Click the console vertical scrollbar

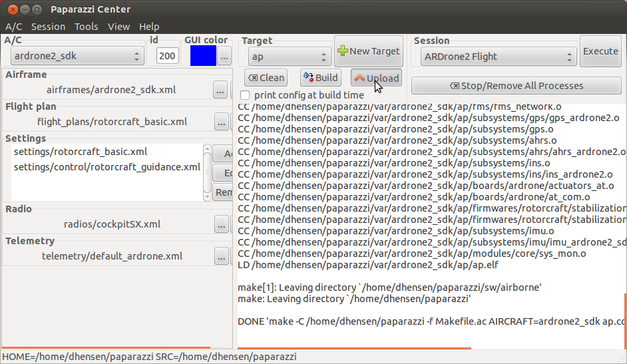tap(626, 321)
